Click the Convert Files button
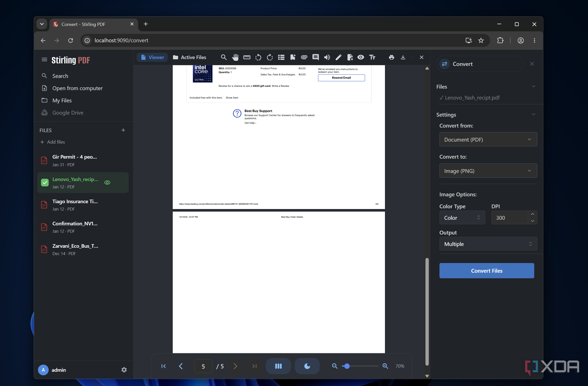This screenshot has height=386, width=588. 487,271
